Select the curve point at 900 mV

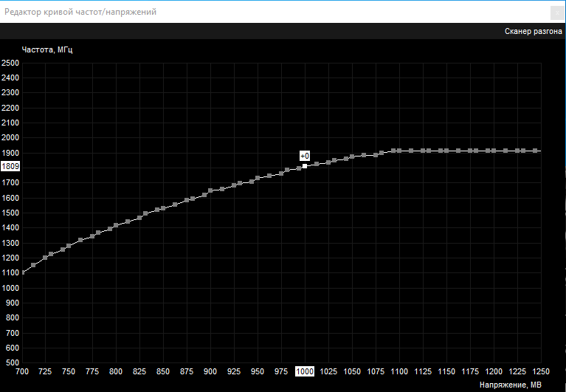[210, 190]
